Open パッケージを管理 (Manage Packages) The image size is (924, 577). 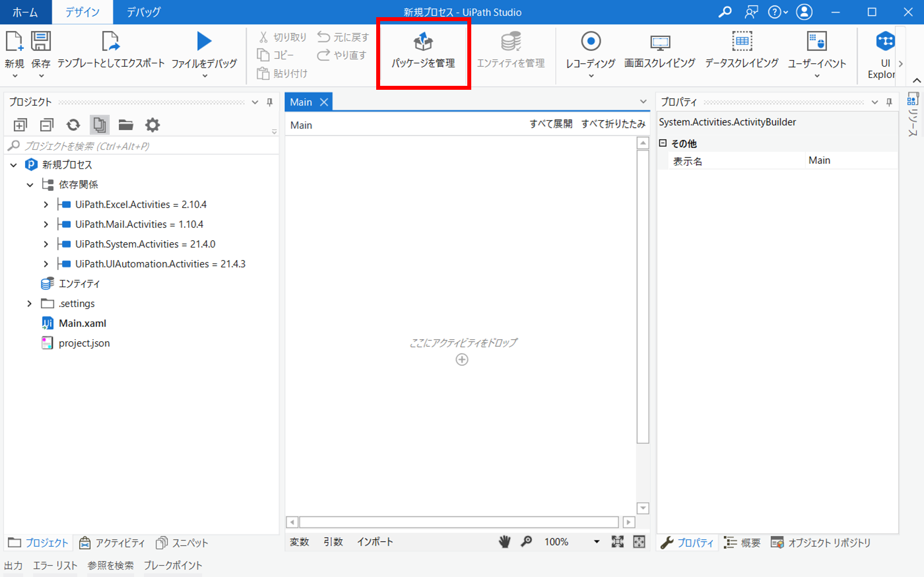423,50
